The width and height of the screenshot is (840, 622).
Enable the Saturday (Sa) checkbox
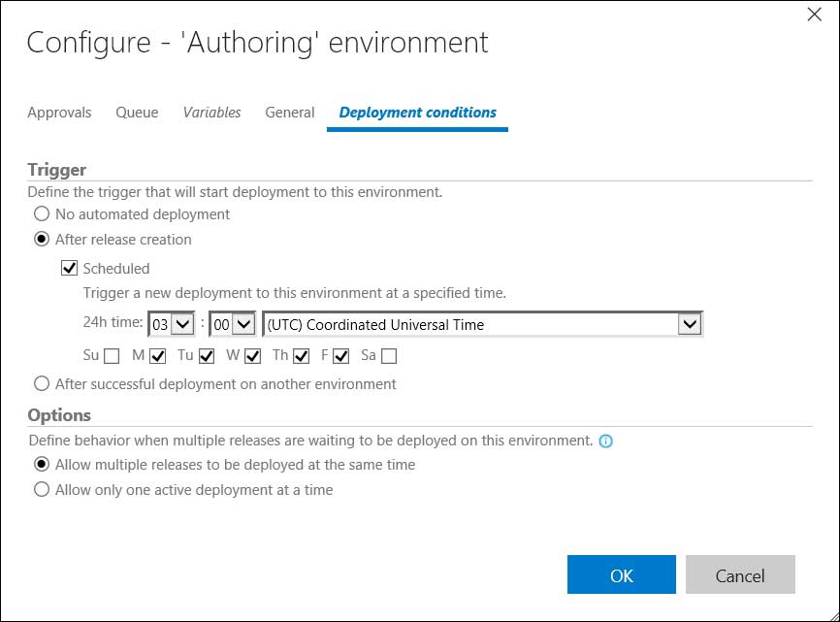389,356
